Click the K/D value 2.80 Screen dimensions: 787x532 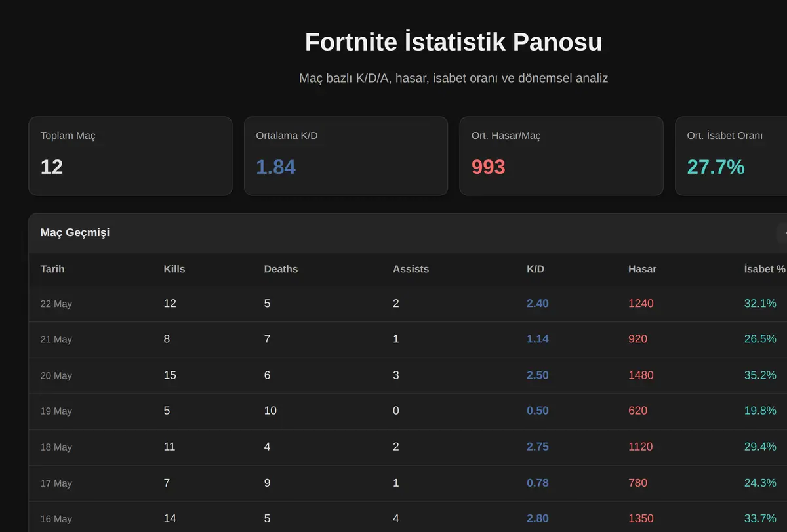[x=538, y=518]
